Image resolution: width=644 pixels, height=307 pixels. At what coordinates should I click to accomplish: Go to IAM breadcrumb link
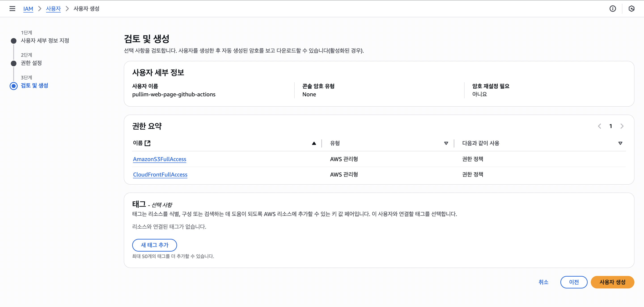click(28, 9)
